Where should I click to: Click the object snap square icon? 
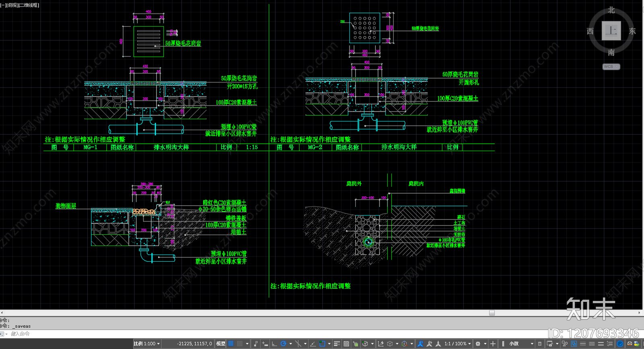pos(322,344)
